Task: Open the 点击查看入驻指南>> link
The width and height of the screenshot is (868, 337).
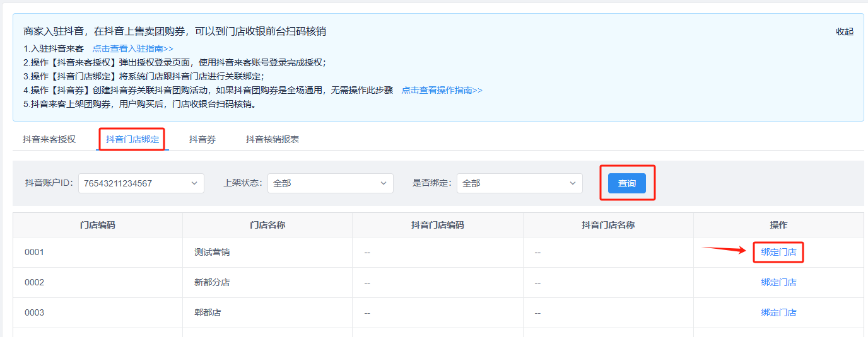Action: point(132,49)
